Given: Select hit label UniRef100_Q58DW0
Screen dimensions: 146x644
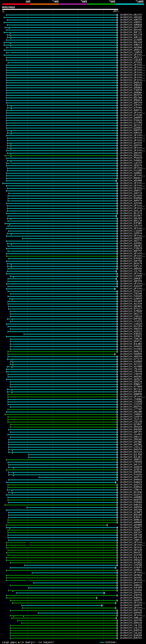Looking at the screenshot, I should 131,93.
